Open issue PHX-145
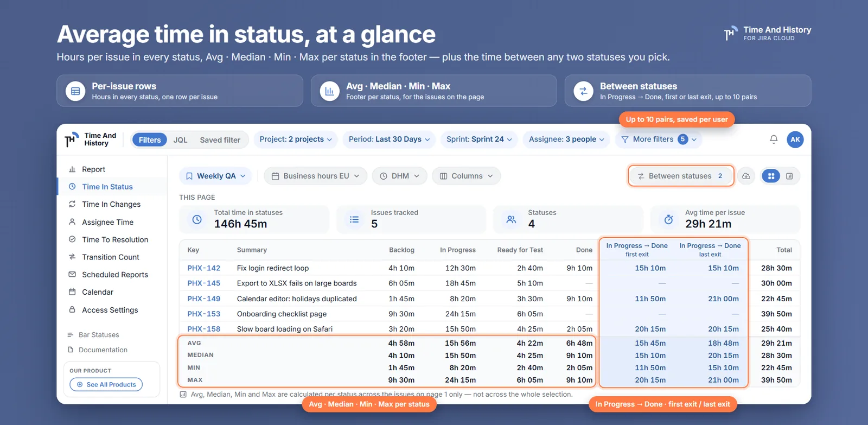868x425 pixels. [x=204, y=283]
